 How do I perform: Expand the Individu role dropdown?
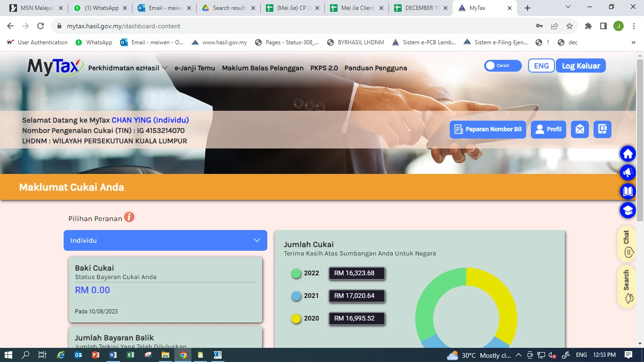165,240
